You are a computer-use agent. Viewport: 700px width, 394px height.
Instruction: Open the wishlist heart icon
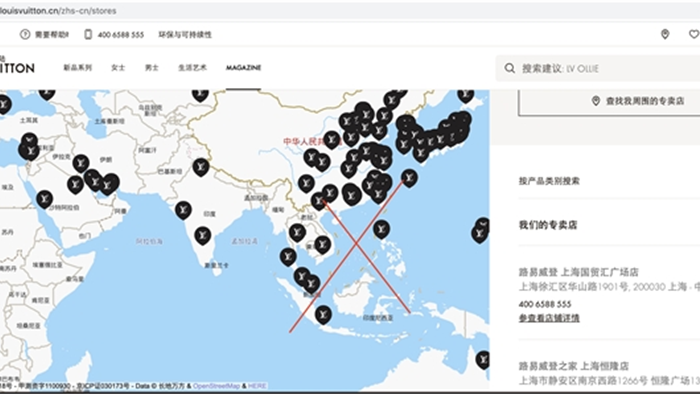pyautogui.click(x=694, y=34)
